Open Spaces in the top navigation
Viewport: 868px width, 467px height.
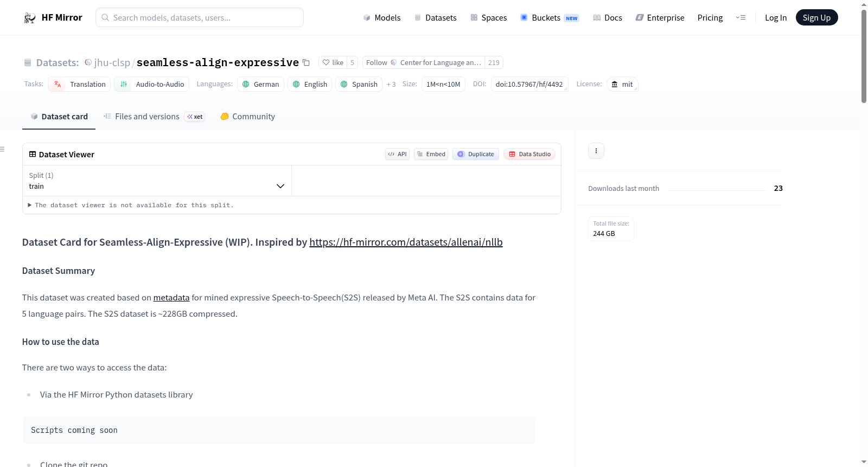point(489,18)
